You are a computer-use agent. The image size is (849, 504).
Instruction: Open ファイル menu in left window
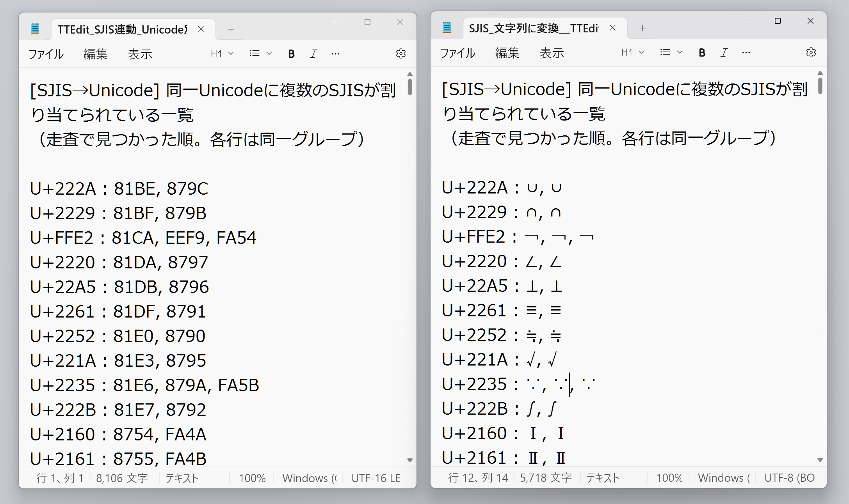[x=46, y=54]
